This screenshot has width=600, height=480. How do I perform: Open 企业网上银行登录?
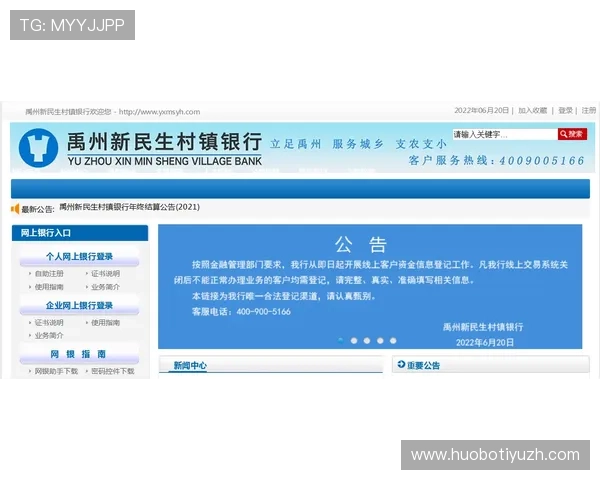coord(79,305)
